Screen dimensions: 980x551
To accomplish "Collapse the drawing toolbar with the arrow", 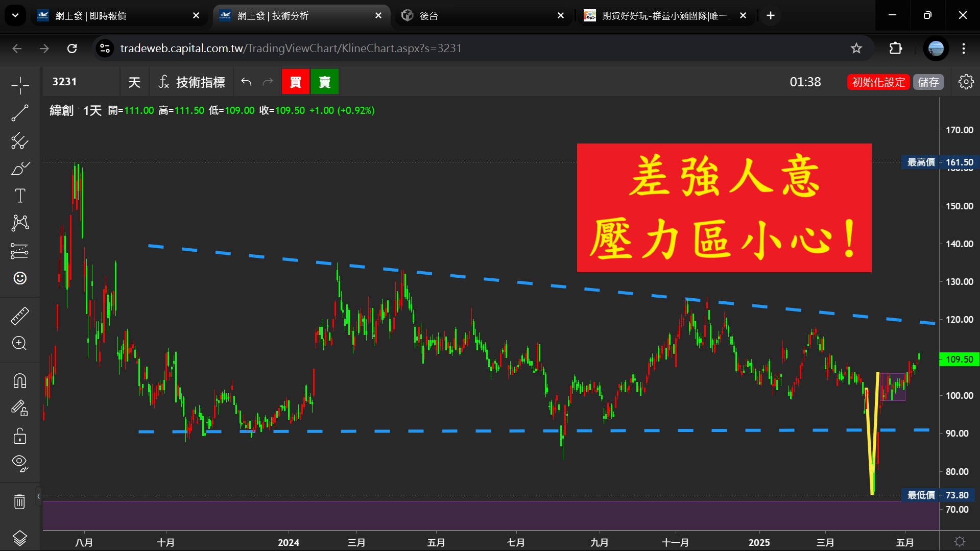I will [x=38, y=496].
